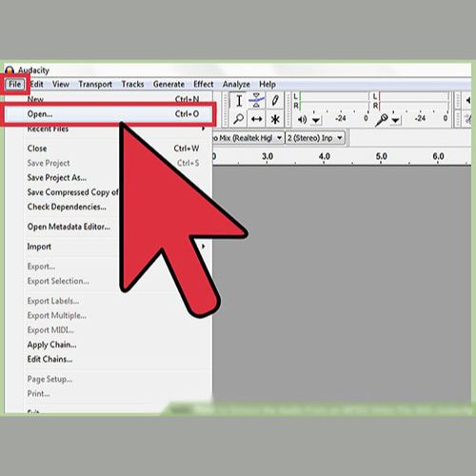The image size is (476, 476).
Task: Select the Zoom magnifier tool
Action: pyautogui.click(x=239, y=119)
